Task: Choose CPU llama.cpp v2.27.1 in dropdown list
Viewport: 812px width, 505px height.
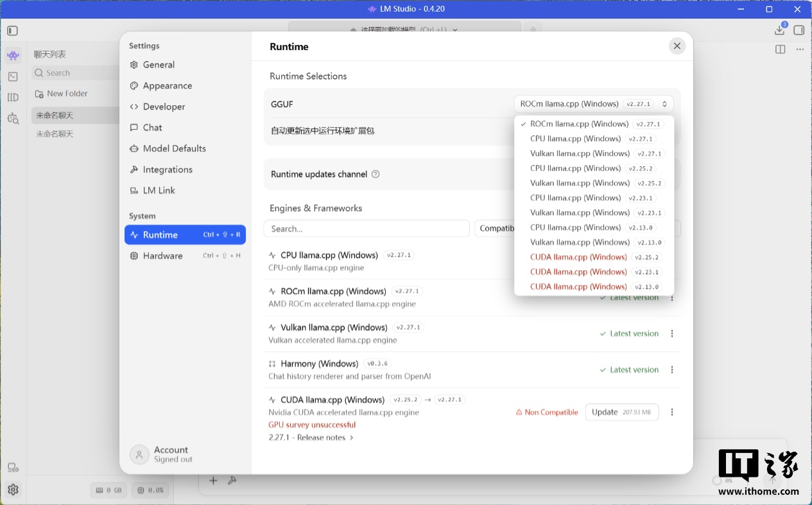Action: coord(594,139)
